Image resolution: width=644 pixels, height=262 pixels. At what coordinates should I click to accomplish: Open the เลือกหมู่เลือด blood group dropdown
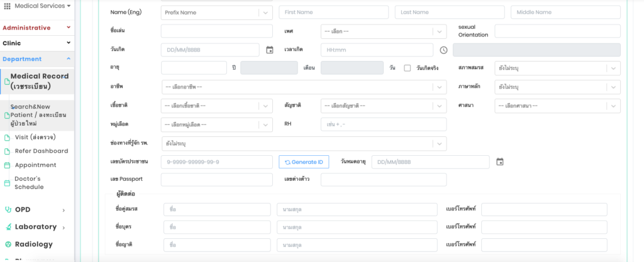(217, 124)
